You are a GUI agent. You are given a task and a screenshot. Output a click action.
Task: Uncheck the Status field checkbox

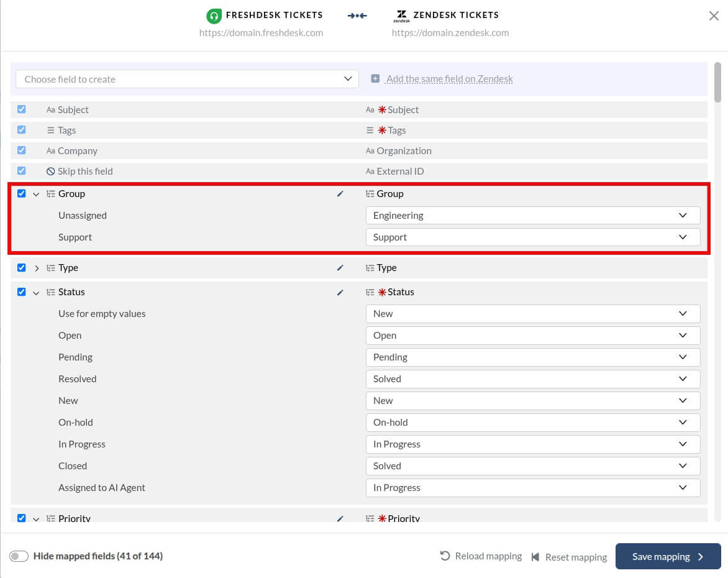(x=21, y=291)
